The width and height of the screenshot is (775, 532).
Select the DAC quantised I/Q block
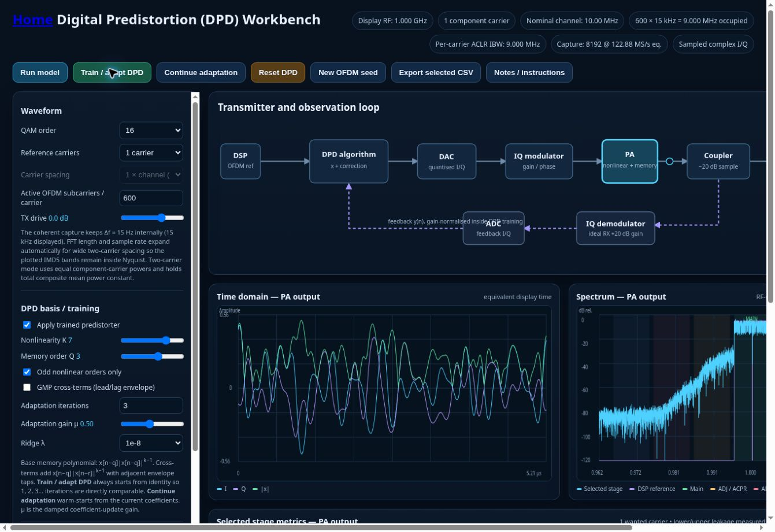[x=447, y=161]
